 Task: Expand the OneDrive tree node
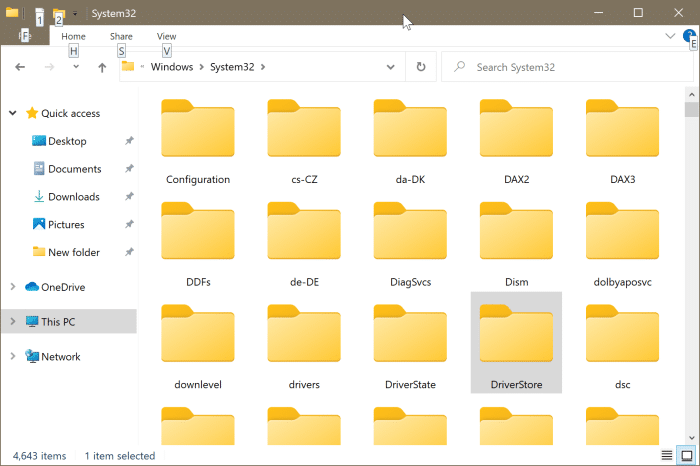(x=13, y=287)
